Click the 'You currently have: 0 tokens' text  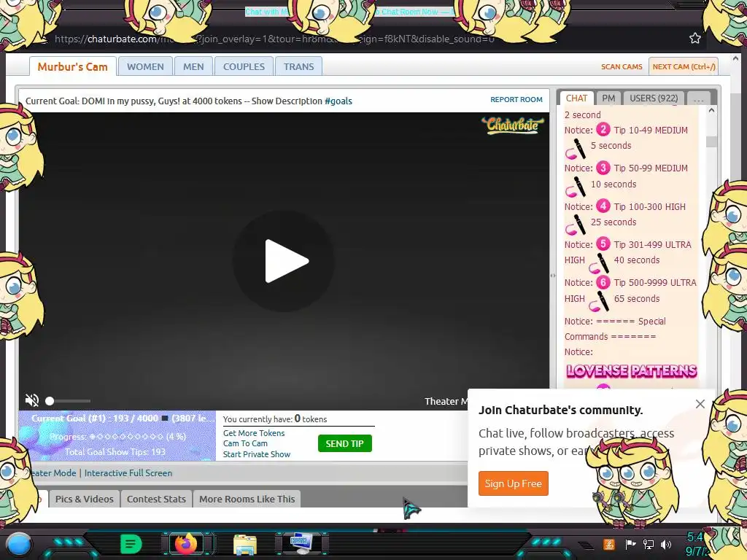point(275,419)
